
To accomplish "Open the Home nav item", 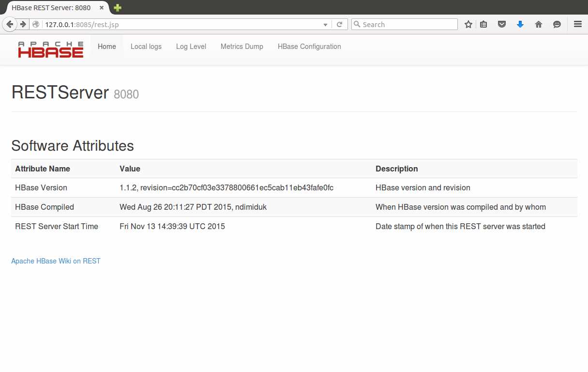I will click(x=107, y=46).
